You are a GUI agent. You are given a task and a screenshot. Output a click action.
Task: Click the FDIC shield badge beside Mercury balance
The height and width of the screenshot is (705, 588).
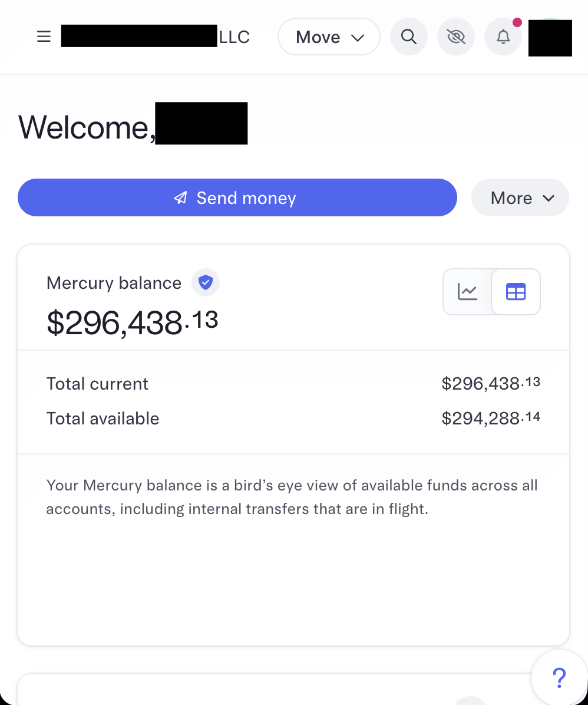(206, 282)
